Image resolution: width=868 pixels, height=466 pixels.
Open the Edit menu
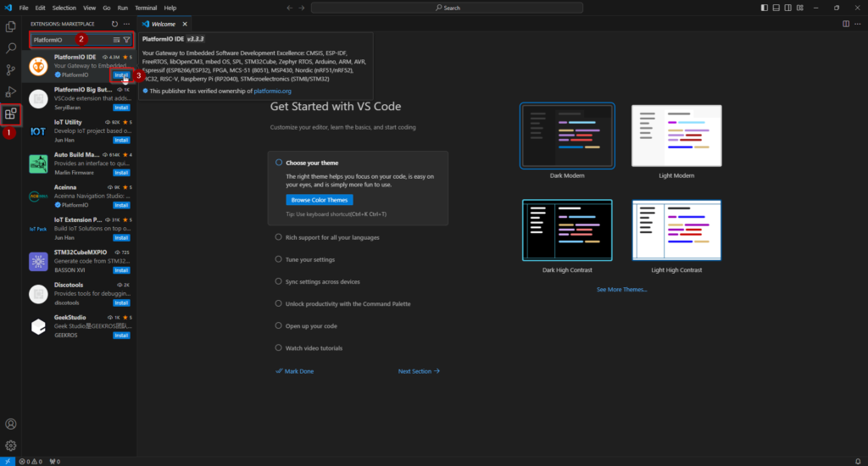point(41,8)
